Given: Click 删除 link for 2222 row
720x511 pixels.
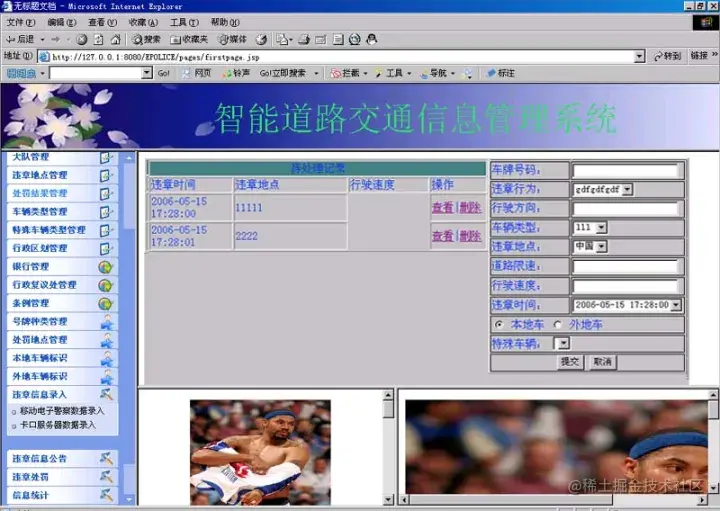Looking at the screenshot, I should click(470, 236).
